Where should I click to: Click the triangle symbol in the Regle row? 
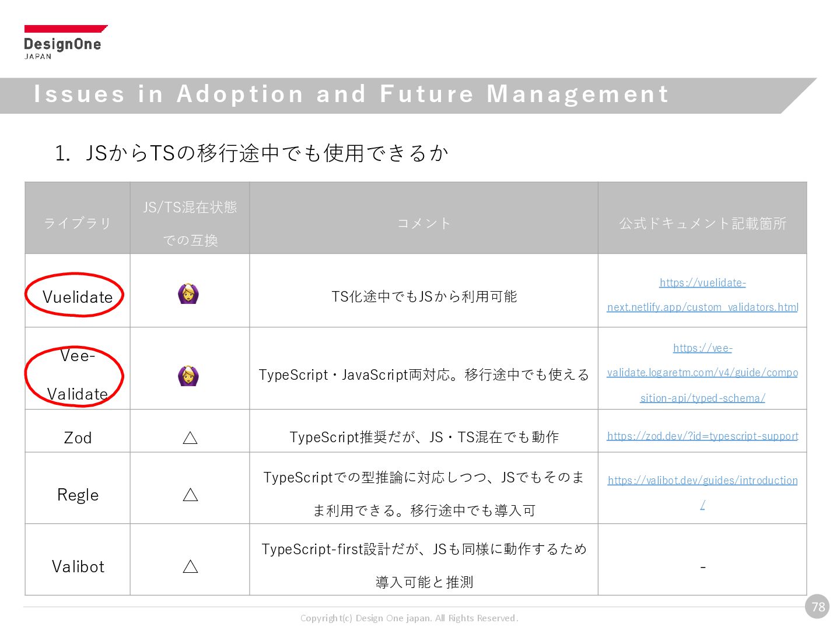pyautogui.click(x=190, y=495)
